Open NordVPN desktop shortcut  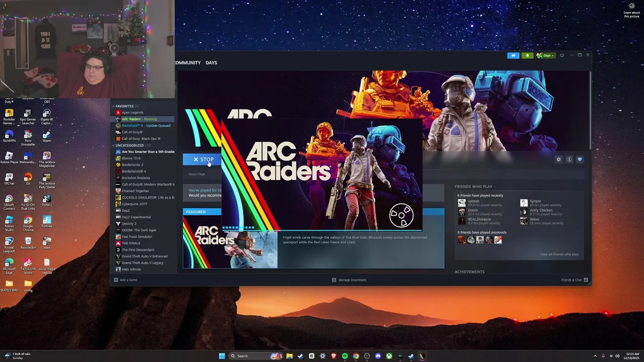point(9,137)
